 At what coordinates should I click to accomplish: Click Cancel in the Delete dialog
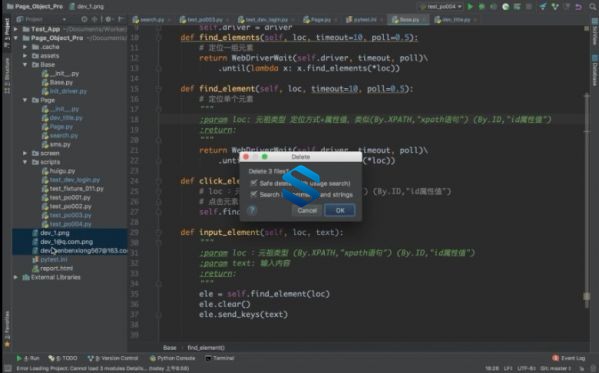[x=307, y=210]
